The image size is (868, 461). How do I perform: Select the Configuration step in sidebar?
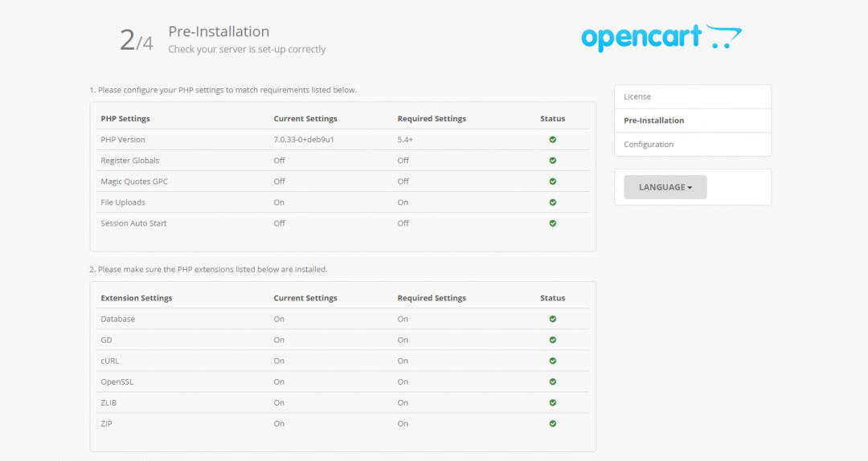(x=693, y=144)
